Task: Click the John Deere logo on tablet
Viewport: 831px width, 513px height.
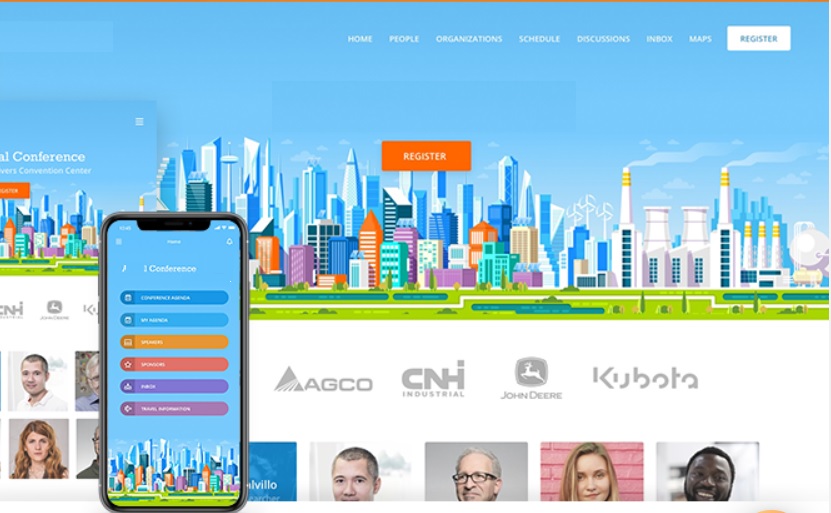Action: click(x=55, y=309)
